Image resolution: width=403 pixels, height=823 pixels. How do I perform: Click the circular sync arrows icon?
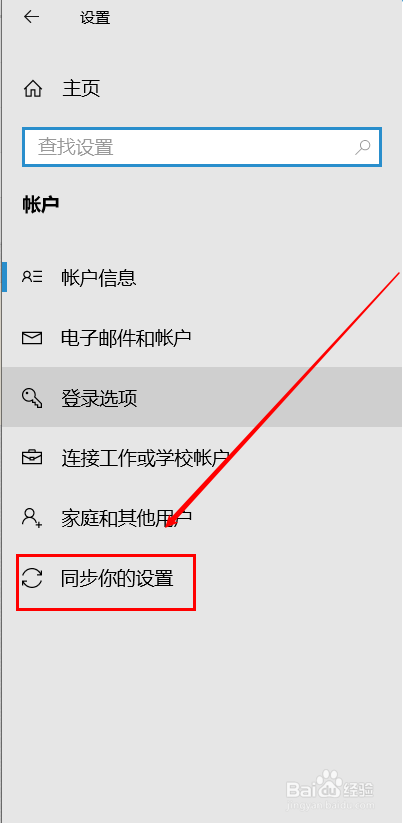(32, 578)
